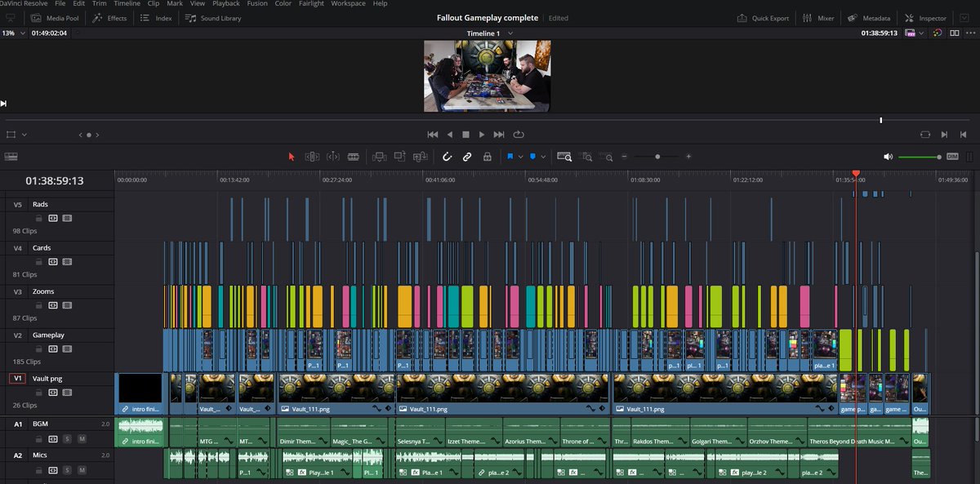Open Timeline View Options icon

pyautogui.click(x=11, y=156)
